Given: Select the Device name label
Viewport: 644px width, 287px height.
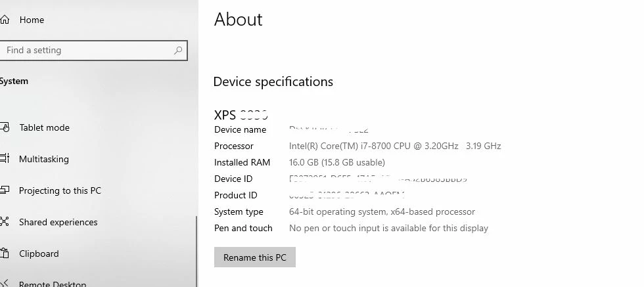Looking at the screenshot, I should pos(241,130).
